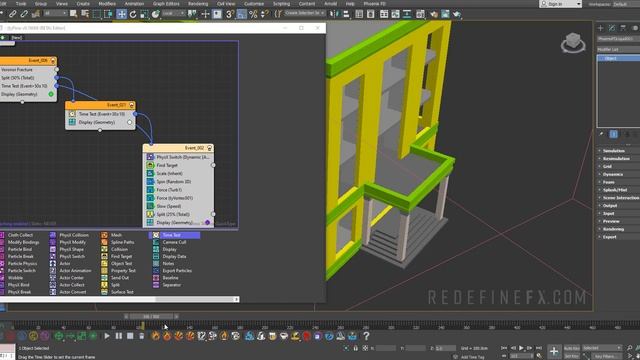640x360 pixels.
Task: Click the Mirror tool icon
Action: (334, 14)
